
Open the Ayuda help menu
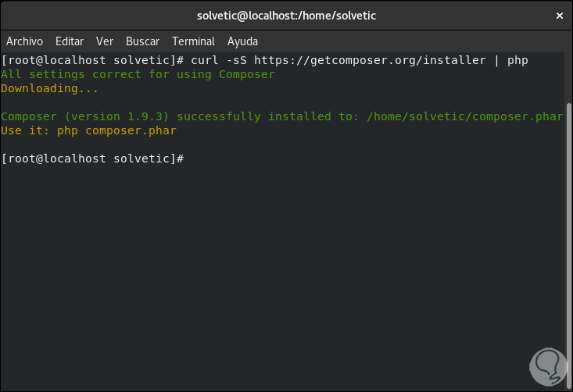coord(242,41)
